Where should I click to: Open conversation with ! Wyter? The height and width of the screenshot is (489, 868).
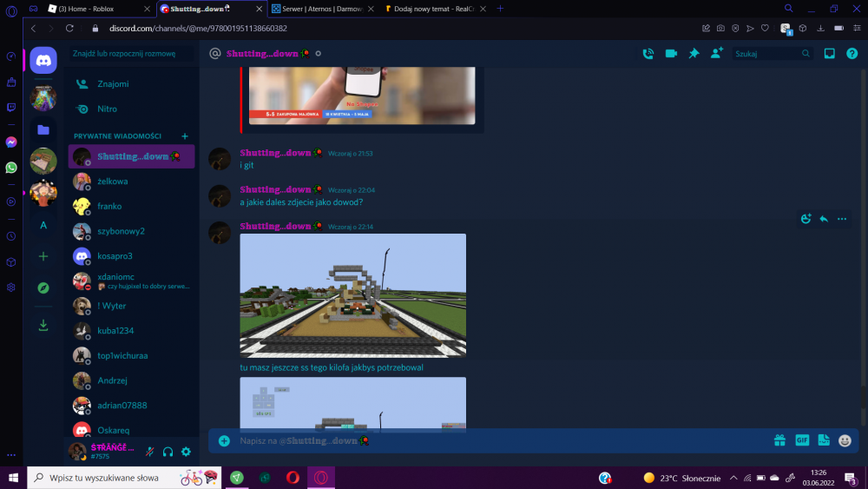131,306
